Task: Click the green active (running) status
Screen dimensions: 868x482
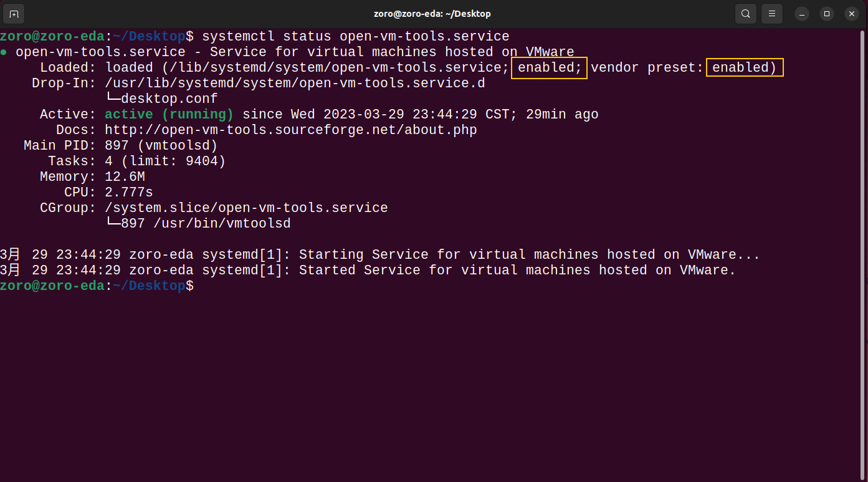Action: pos(169,115)
